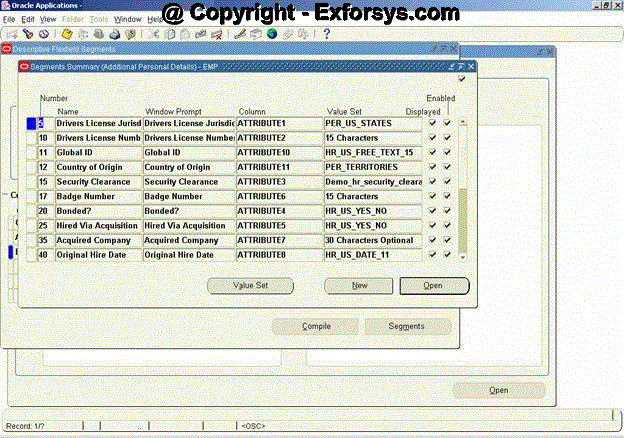Click the Save icon in the toolbar
This screenshot has width=624, height=438.
point(66,34)
